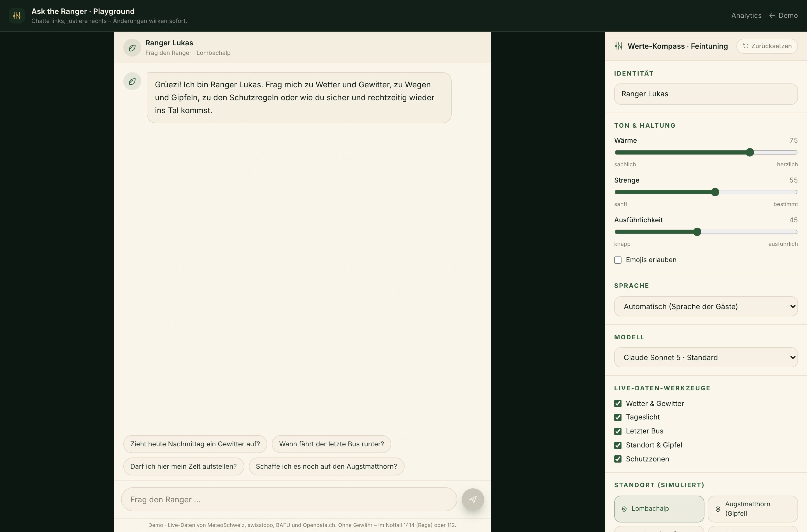The width and height of the screenshot is (807, 532).
Task: Click the reset arrow icon in Zurücksetzen
Action: [x=746, y=46]
